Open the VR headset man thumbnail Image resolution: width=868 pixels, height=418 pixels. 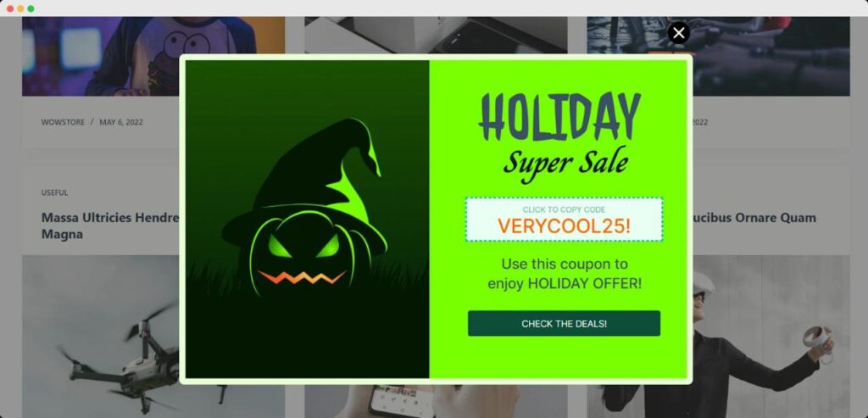(771, 337)
